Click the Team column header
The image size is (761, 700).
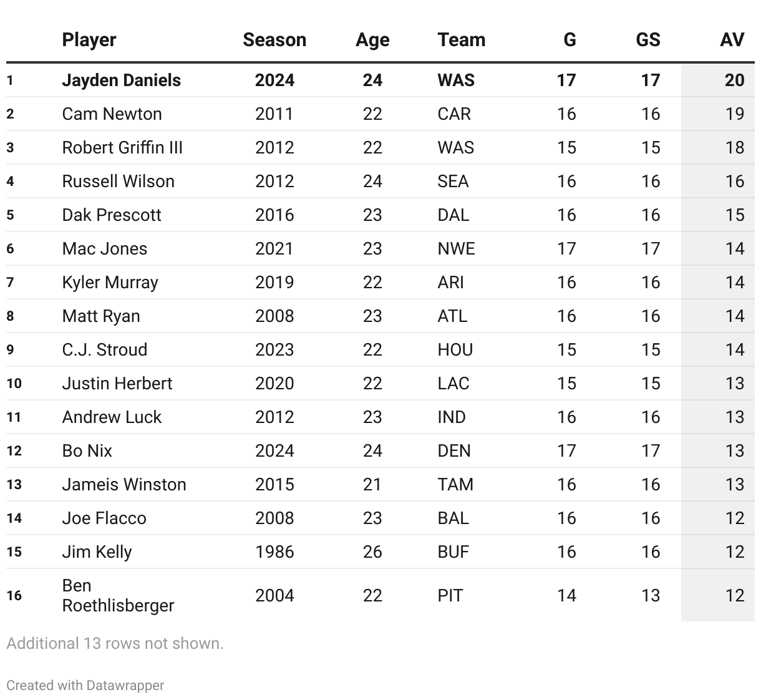461,40
